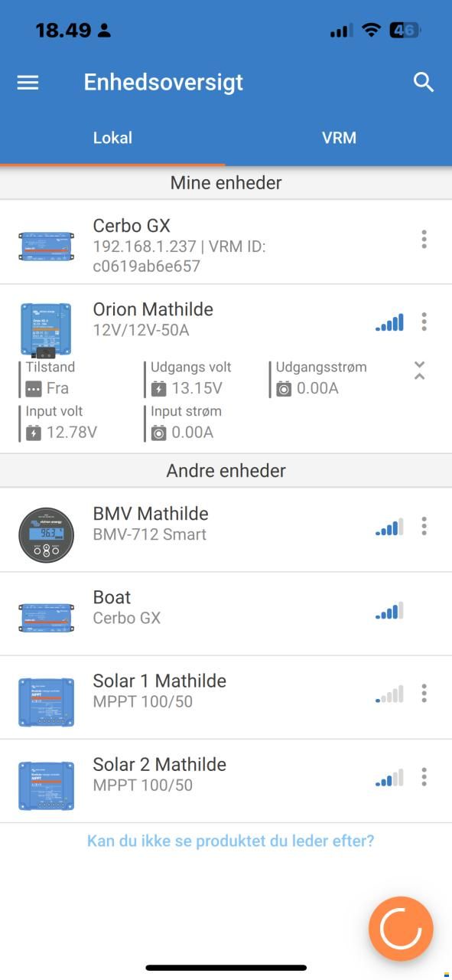Screen dimensions: 452x980
Task: Collapse the Orion Mathilde details panel
Action: pyautogui.click(x=419, y=371)
